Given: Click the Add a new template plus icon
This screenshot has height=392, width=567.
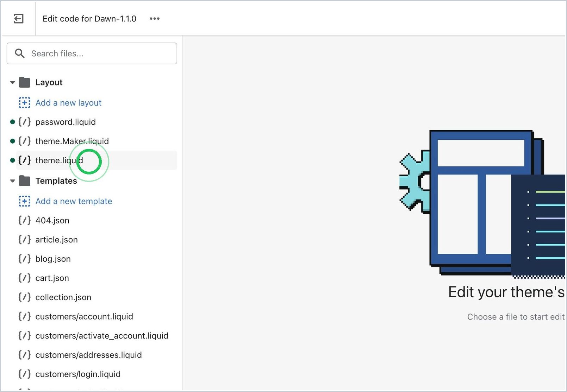Looking at the screenshot, I should (24, 201).
